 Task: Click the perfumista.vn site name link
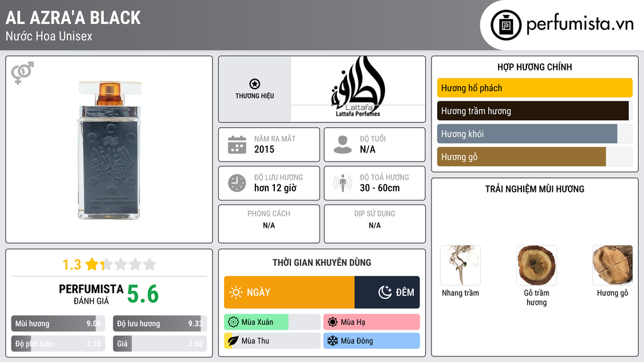point(579,25)
